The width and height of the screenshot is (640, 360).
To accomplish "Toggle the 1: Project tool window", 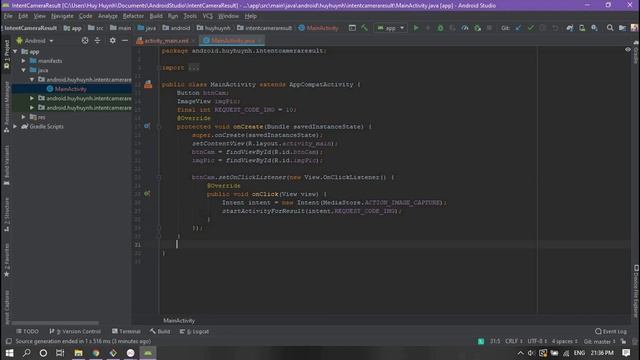I will (6, 53).
